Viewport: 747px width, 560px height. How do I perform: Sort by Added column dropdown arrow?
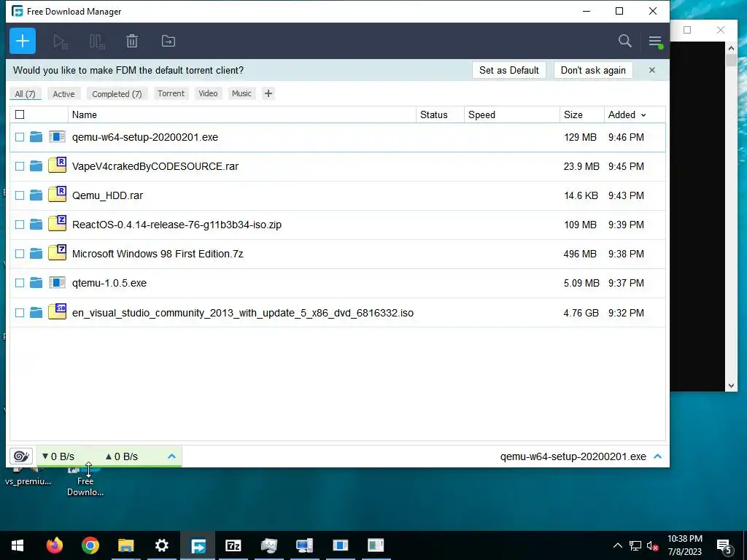click(x=643, y=115)
